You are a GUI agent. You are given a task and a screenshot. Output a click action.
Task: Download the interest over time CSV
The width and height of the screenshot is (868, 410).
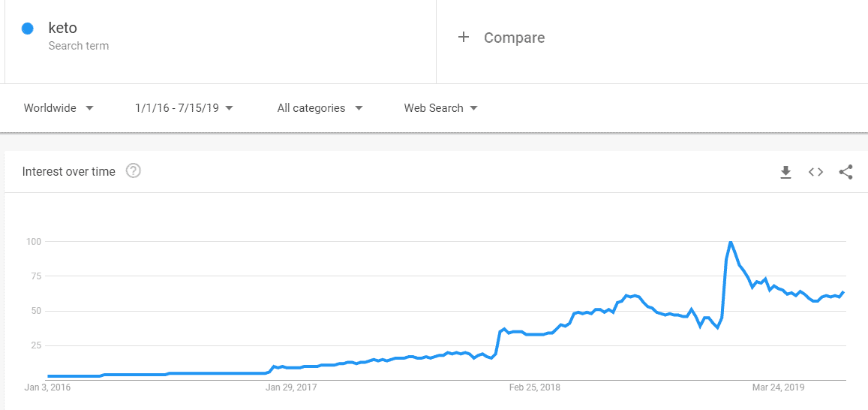pos(785,172)
